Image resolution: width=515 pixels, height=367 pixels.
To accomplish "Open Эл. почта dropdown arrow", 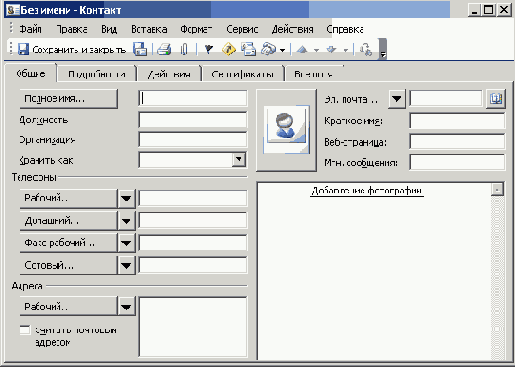I will tap(397, 99).
